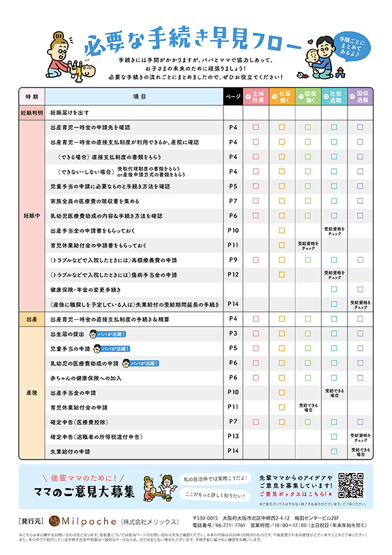Click the father holding baby illustration
Image resolution: width=392 pixels, height=555 pixels.
tap(320, 58)
